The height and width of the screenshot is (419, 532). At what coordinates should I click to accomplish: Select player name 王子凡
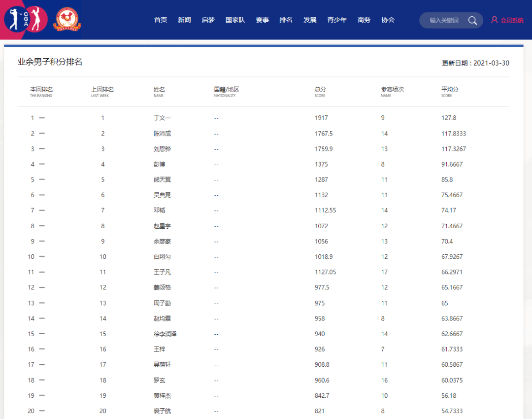click(x=162, y=272)
